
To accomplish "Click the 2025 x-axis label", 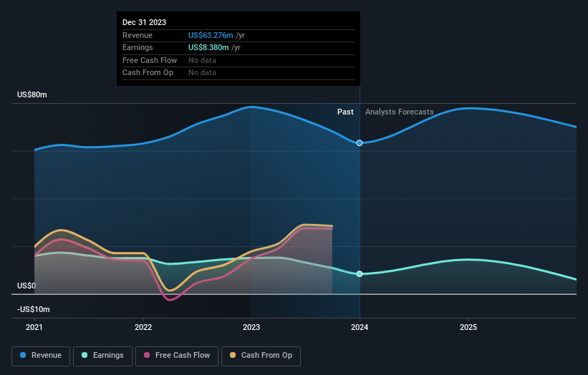I will (x=468, y=328).
